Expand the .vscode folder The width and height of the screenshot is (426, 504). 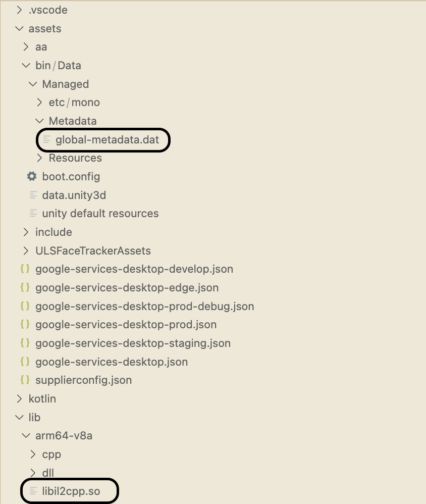click(x=20, y=10)
